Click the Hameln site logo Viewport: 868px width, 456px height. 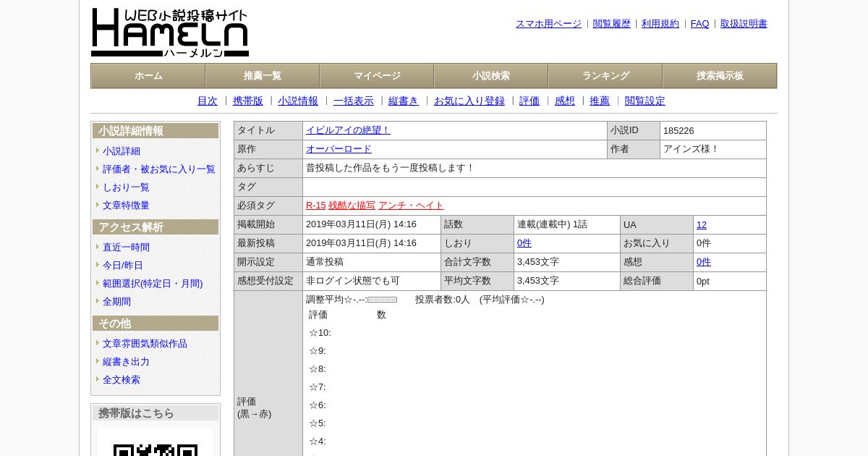tap(170, 33)
